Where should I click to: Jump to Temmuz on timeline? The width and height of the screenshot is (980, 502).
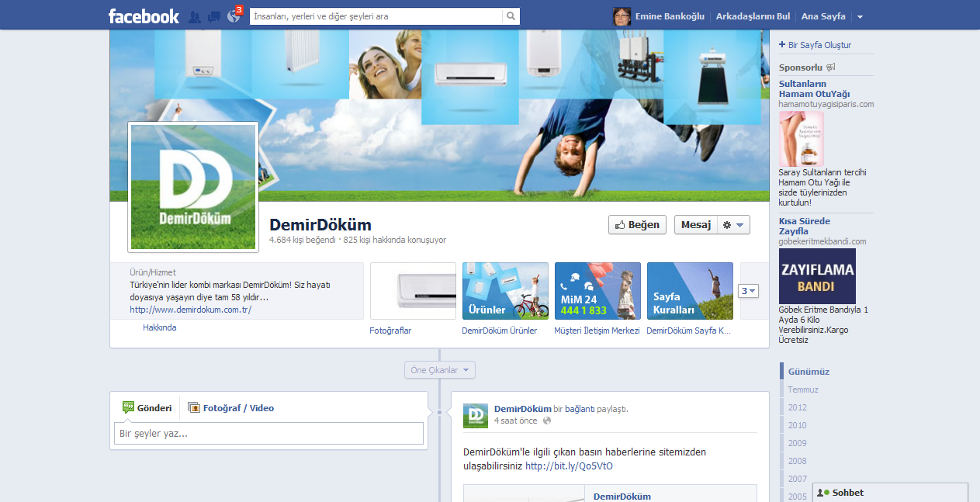(803, 389)
